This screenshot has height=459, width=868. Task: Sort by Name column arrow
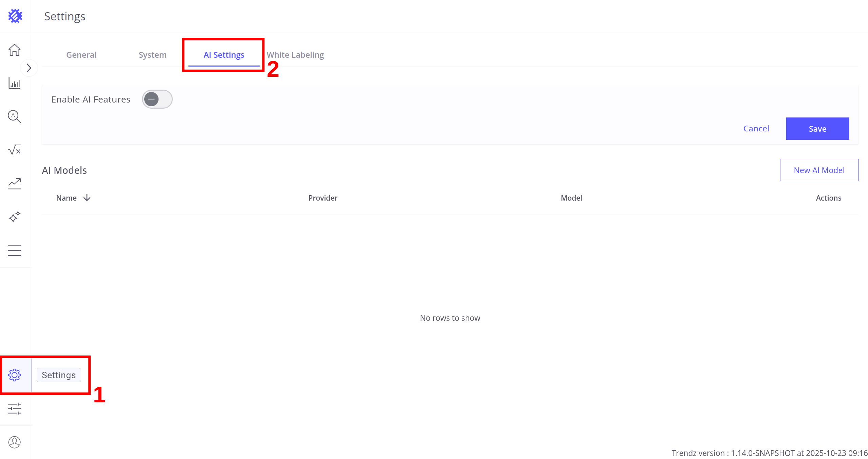(87, 198)
